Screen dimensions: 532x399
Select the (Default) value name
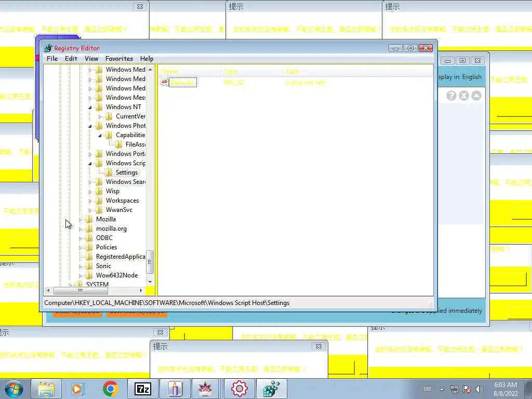[x=182, y=83]
